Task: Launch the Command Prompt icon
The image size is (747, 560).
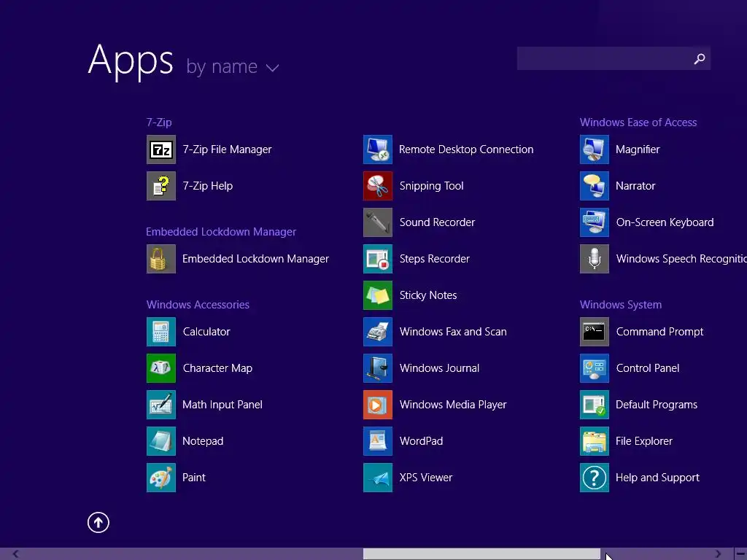Action: pyautogui.click(x=595, y=332)
